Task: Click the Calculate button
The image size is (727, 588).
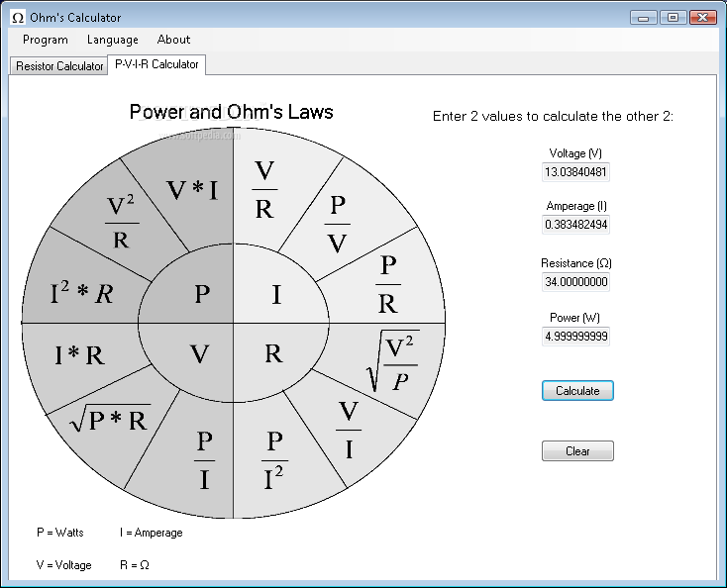Action: click(577, 391)
